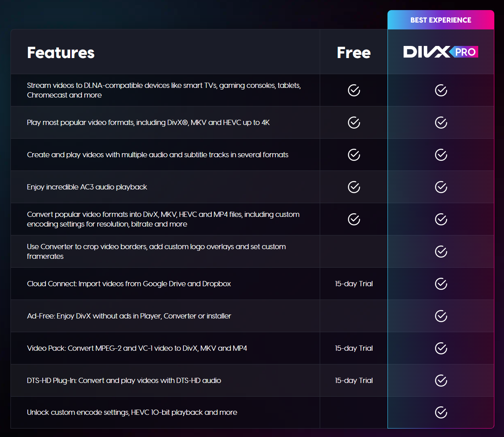Click the Free column header

[354, 53]
